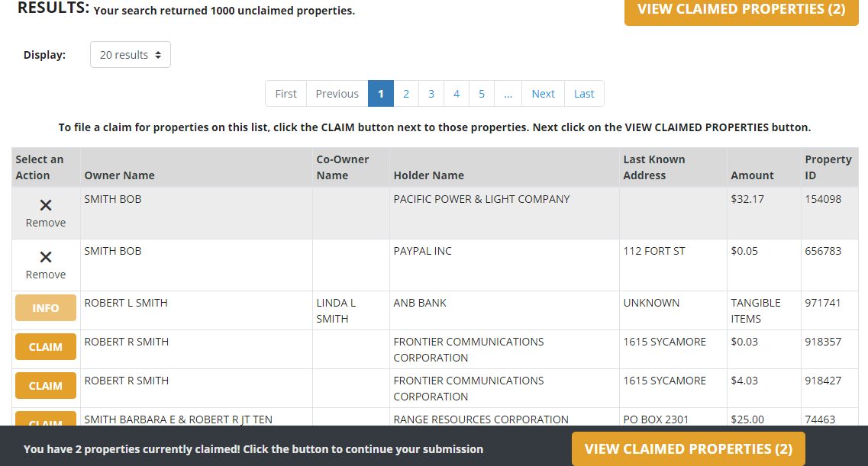Advance to the Next results page
The image size is (868, 466).
(x=543, y=93)
